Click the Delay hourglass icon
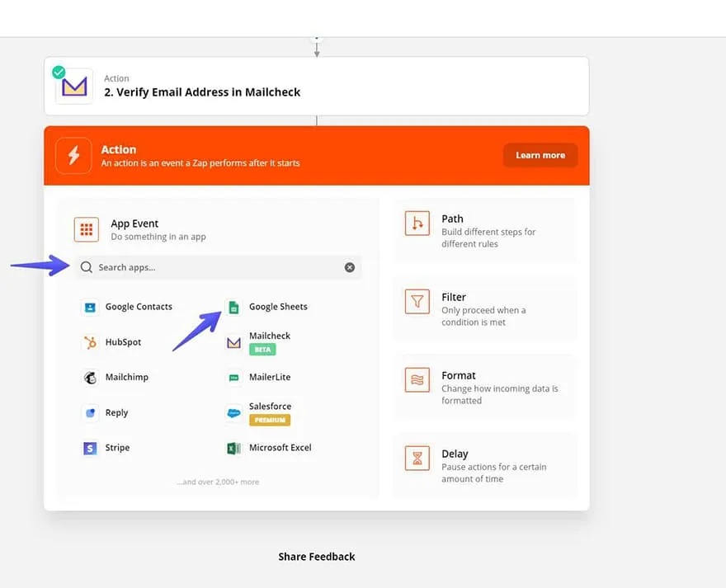Image resolution: width=726 pixels, height=588 pixels. coord(417,458)
